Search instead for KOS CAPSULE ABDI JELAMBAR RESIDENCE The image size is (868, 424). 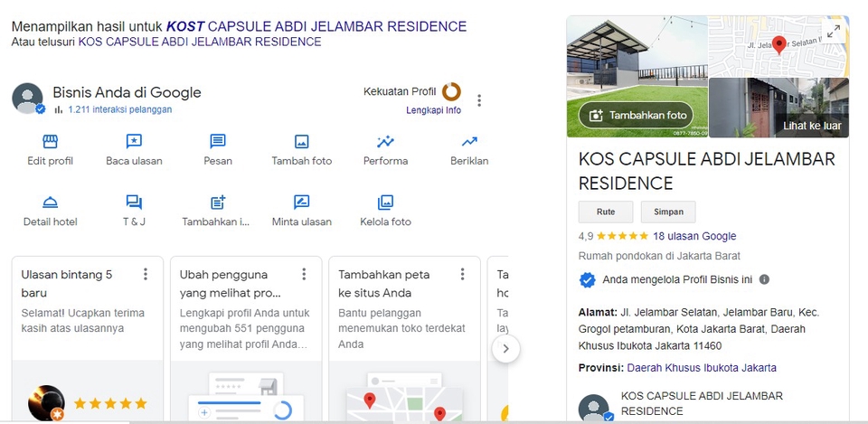200,42
